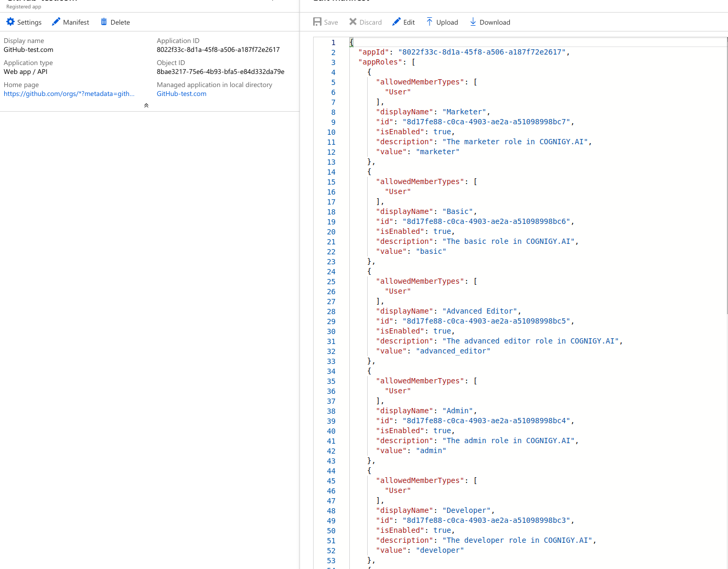The height and width of the screenshot is (569, 728).
Task: Click the Discard X icon
Action: tap(353, 22)
